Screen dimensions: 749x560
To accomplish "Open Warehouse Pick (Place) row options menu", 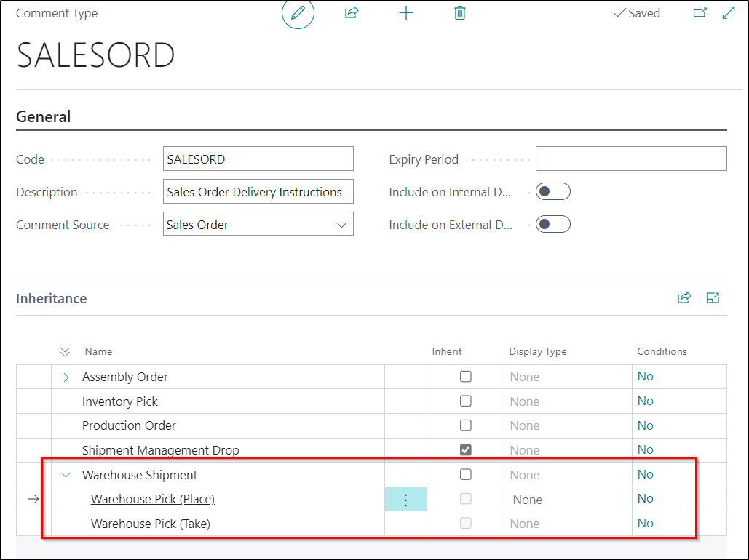I will coord(405,500).
